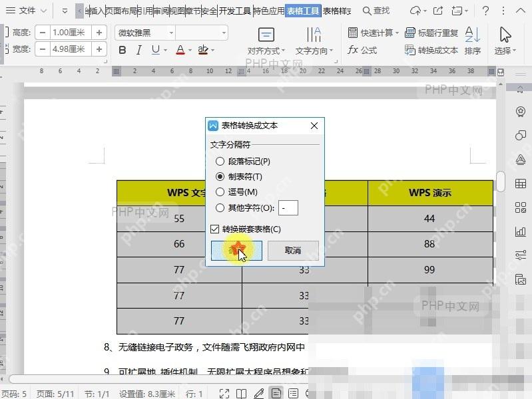Click 取消 cancel button in dialog

pos(293,251)
